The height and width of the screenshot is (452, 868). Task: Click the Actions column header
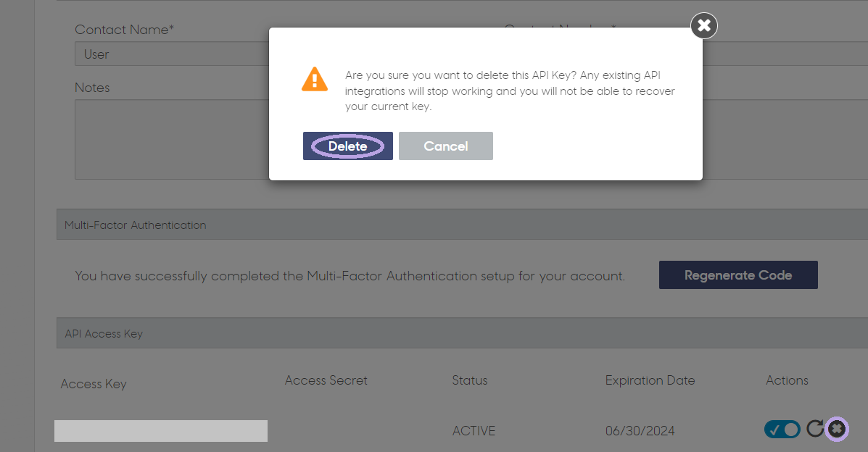pos(787,380)
